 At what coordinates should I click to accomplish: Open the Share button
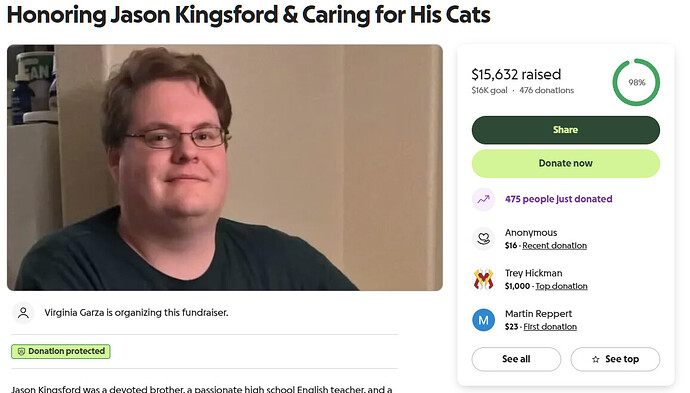click(565, 130)
